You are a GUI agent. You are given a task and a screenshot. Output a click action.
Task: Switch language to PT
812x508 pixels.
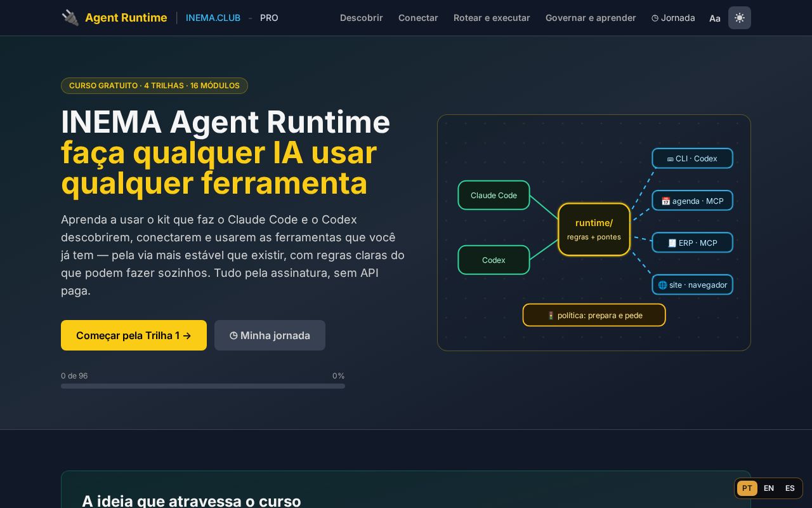[x=747, y=488]
